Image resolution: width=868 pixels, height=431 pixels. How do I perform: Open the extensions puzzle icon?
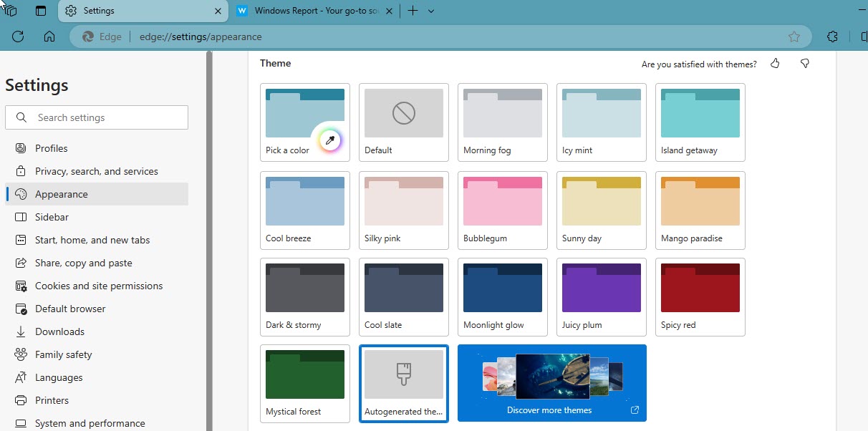[832, 37]
